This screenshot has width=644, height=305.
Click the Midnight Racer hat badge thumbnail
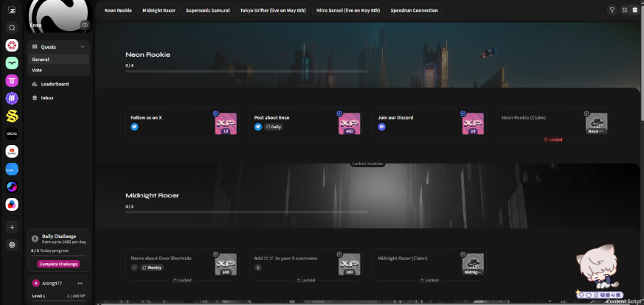473,264
